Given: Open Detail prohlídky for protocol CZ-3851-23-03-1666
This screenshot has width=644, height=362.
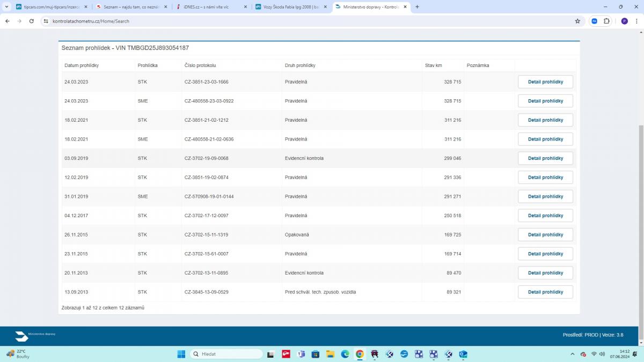Looking at the screenshot, I should tap(545, 82).
